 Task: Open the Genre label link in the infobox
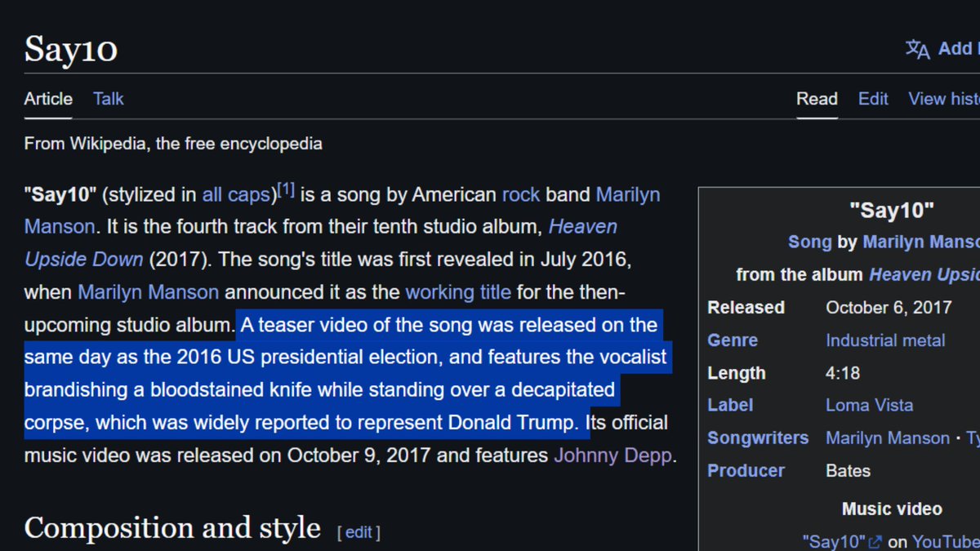pyautogui.click(x=733, y=340)
